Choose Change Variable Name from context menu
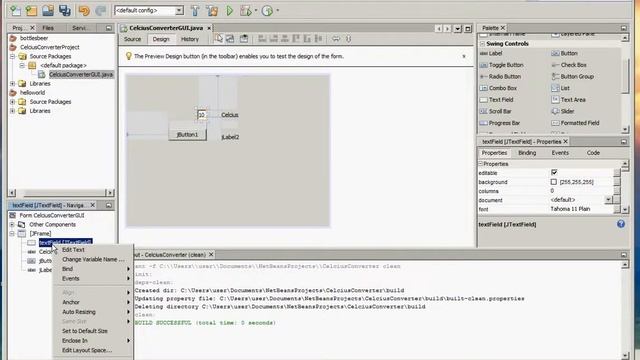This screenshot has width=640, height=360. click(x=93, y=260)
